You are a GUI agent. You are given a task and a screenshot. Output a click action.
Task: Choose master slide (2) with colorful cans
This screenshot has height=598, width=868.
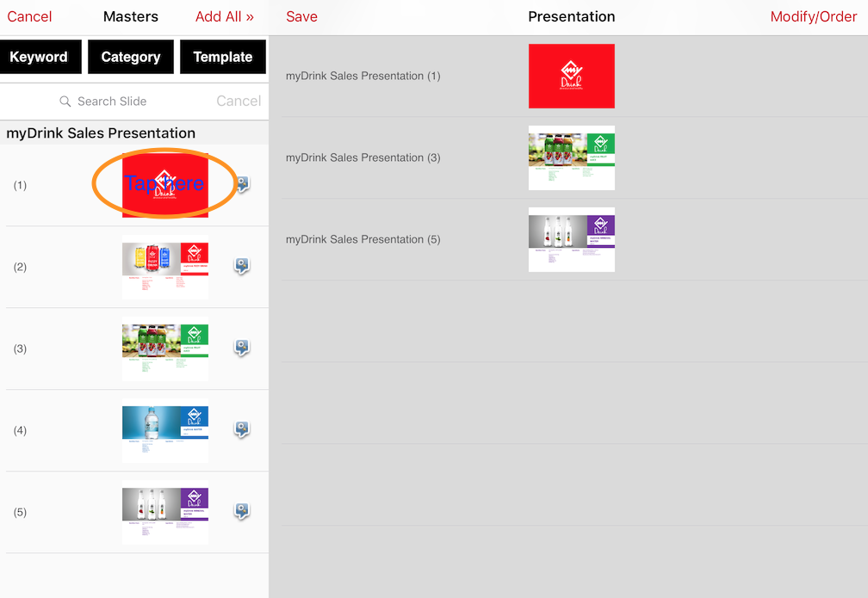coord(165,267)
